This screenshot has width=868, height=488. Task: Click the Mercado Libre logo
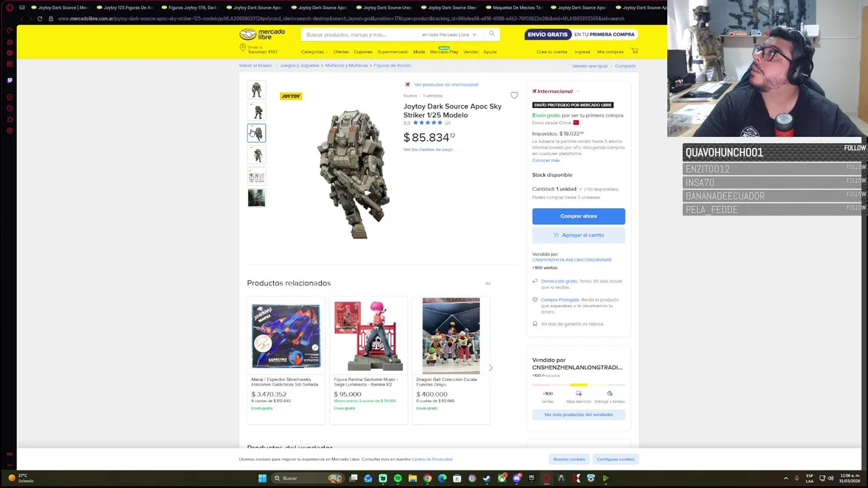tap(262, 34)
